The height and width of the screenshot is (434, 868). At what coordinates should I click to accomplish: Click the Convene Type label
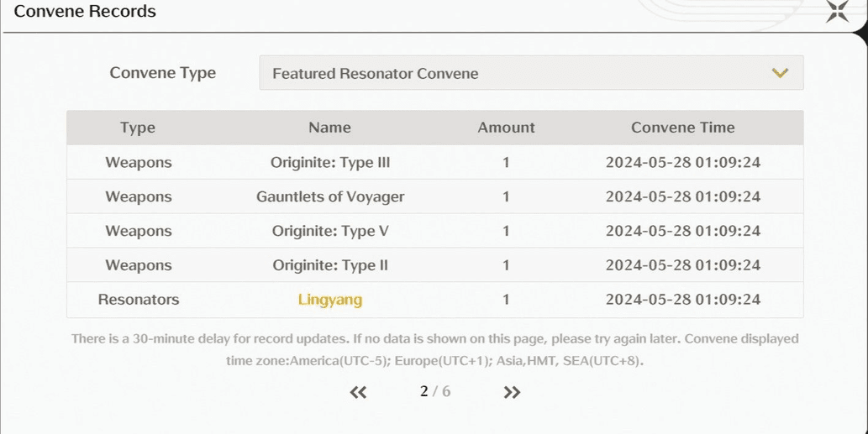click(x=163, y=73)
